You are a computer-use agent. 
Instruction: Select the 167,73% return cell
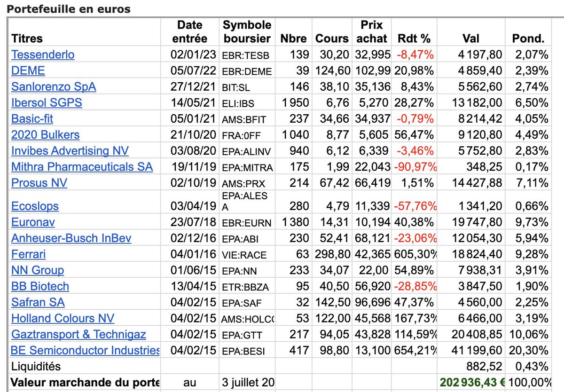tap(416, 318)
